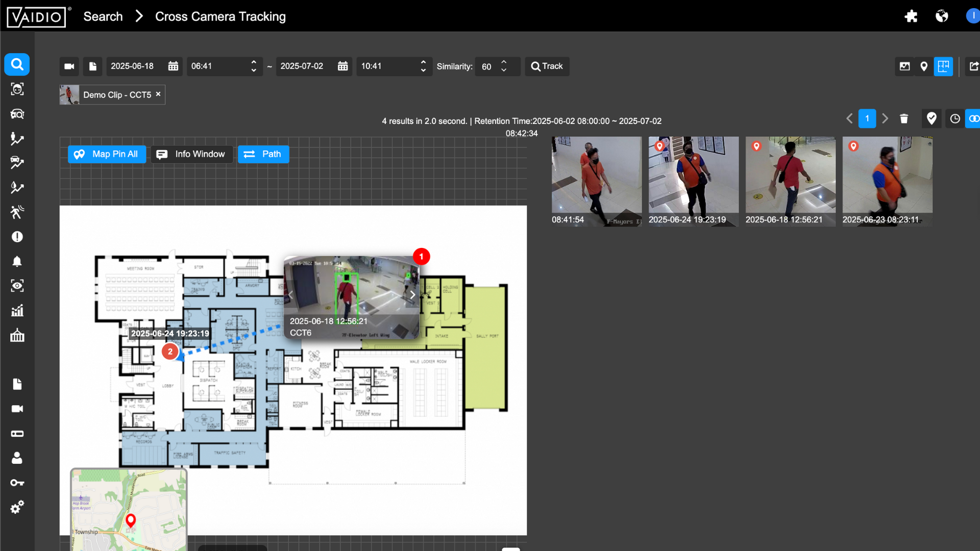The width and height of the screenshot is (980, 551).
Task: Click the camera source icon in the toolbar
Action: point(69,66)
